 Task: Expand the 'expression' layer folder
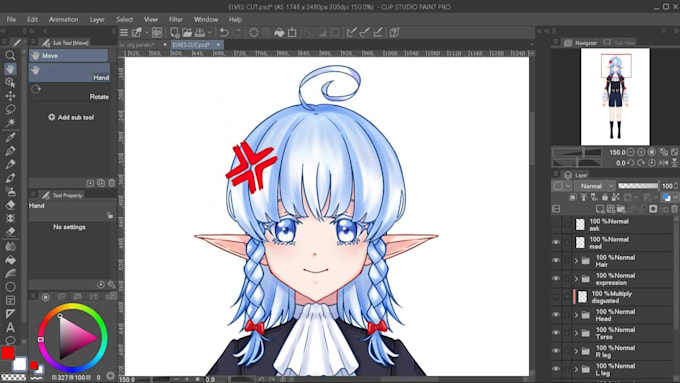click(x=576, y=279)
